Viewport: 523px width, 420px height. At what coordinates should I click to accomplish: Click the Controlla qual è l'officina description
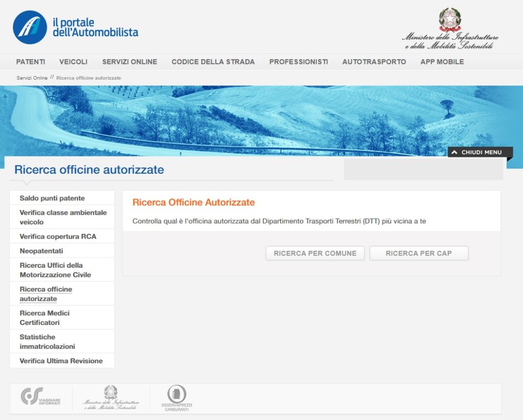point(279,221)
